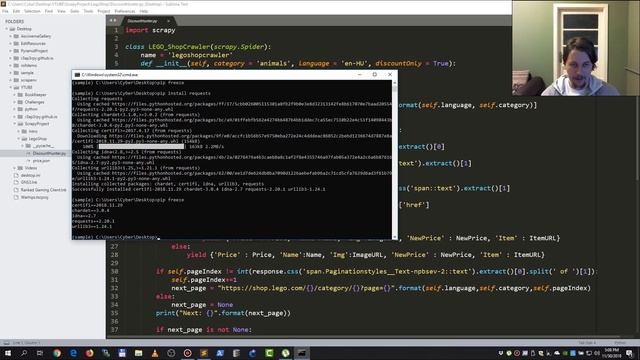The image size is (640, 360).
Task: Open the green C app on taskbar
Action: pyautogui.click(x=269, y=353)
